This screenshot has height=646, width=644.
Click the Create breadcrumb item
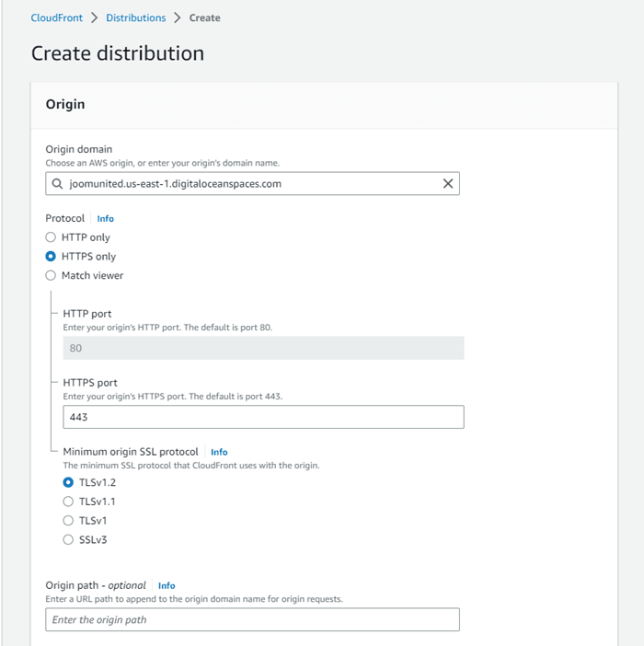pos(204,17)
